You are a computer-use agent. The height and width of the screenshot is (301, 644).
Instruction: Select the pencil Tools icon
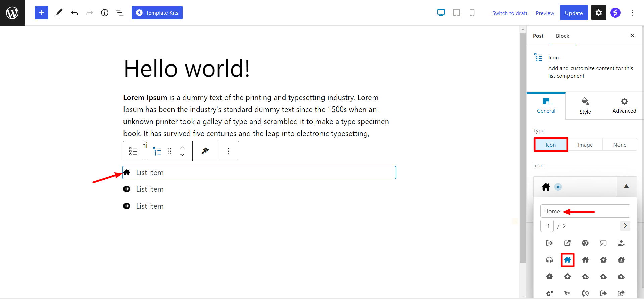click(59, 13)
